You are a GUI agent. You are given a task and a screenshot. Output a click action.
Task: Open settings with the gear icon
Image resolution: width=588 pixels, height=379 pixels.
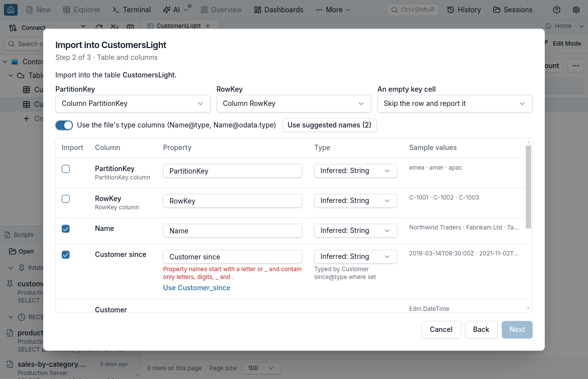[576, 10]
